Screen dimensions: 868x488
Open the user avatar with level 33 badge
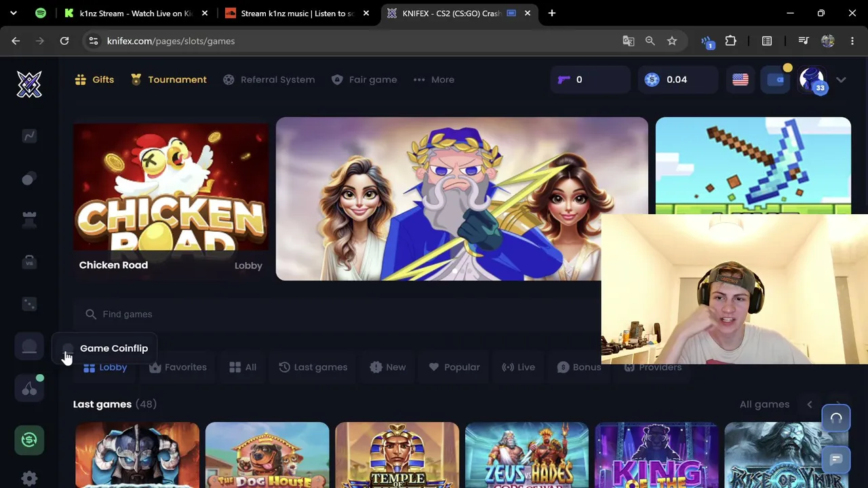pyautogui.click(x=812, y=80)
